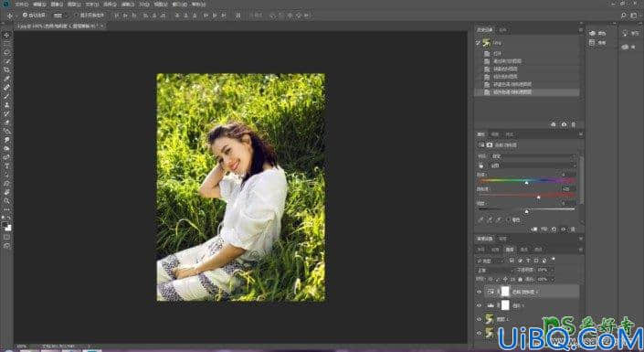Screen dimensions: 644x352
Task: Select the Path Selection tool
Action: (6, 175)
